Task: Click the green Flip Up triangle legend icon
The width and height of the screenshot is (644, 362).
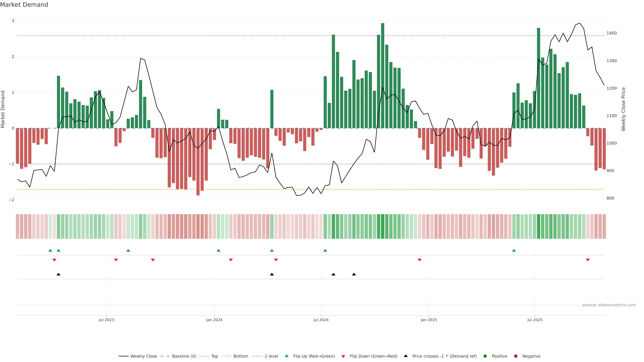Action: click(x=286, y=356)
